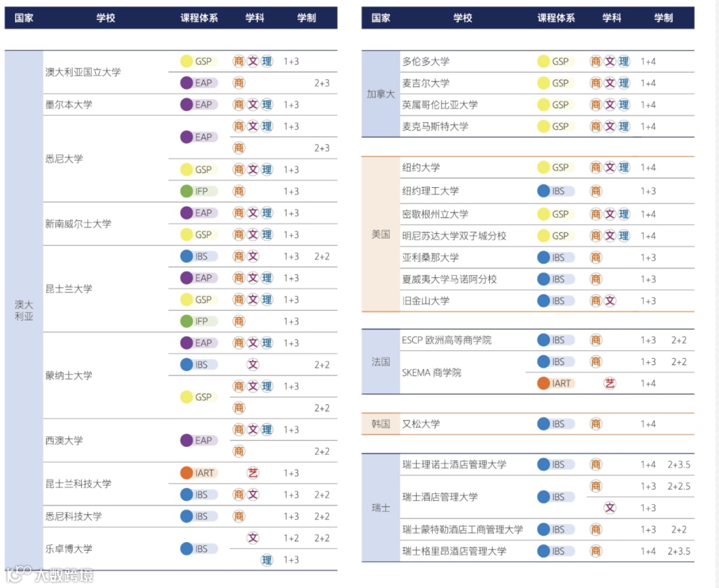
Task: Click the IBS badge for 乐卓博大学
Action: click(198, 549)
